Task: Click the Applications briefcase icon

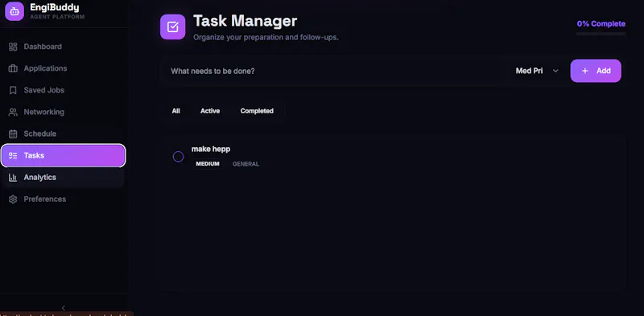Action: point(13,68)
